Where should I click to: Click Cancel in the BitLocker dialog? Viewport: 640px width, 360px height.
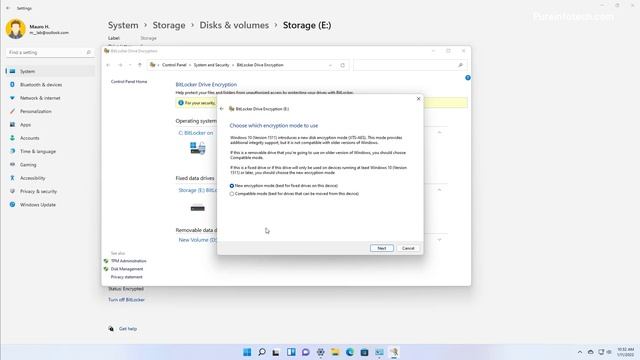point(408,248)
